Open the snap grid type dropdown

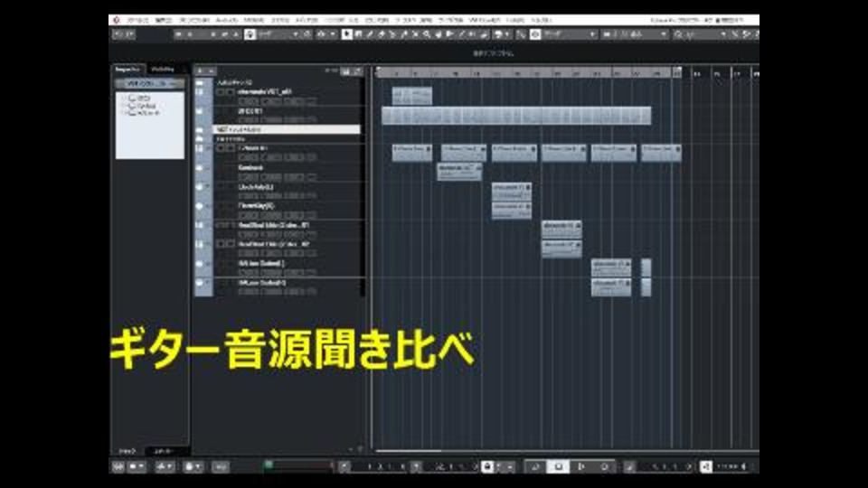tap(592, 34)
